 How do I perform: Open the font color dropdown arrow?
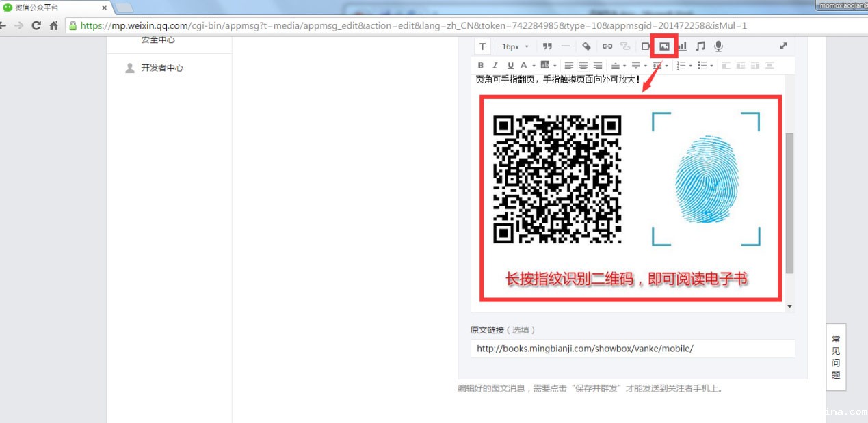[534, 66]
